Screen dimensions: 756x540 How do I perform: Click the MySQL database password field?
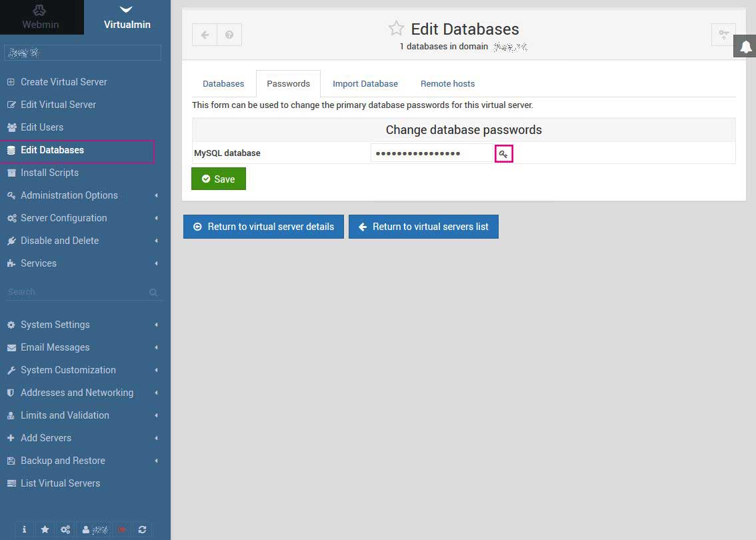(431, 153)
